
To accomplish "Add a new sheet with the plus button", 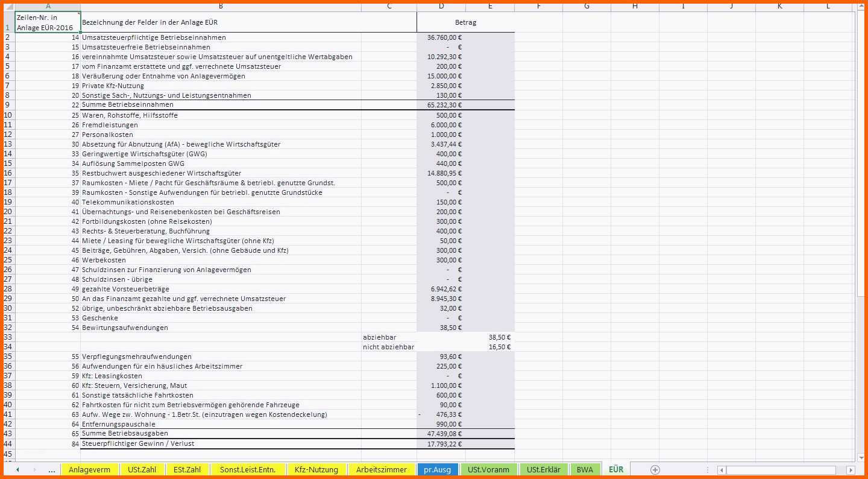I will click(655, 469).
